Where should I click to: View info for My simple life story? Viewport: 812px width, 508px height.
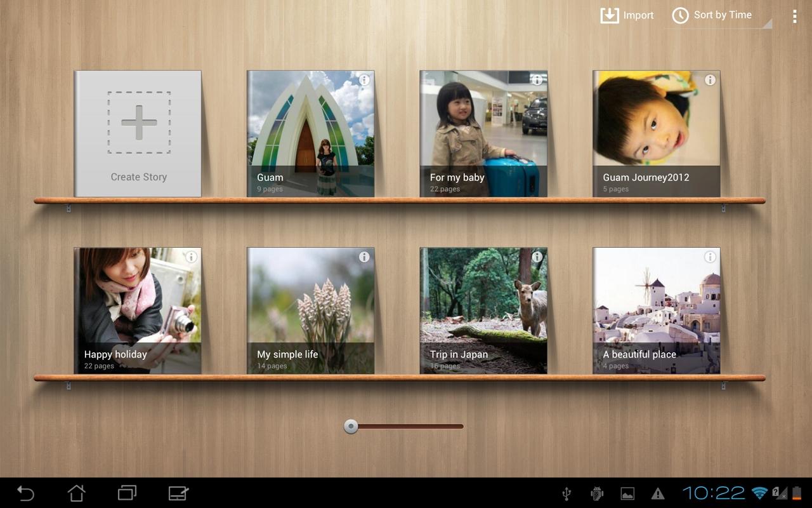[x=364, y=257]
